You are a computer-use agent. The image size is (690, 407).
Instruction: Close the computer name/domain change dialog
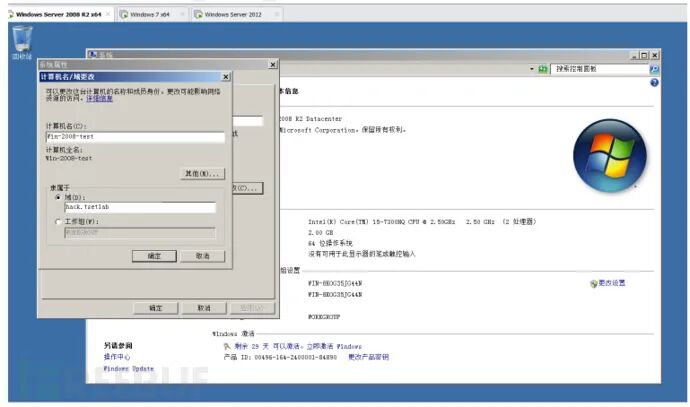pyautogui.click(x=226, y=77)
